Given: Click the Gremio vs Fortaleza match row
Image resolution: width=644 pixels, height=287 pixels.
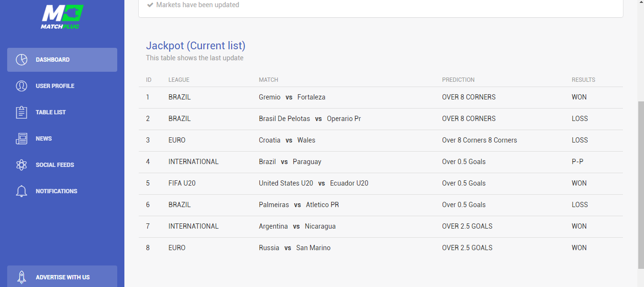Looking at the screenshot, I should pyautogui.click(x=381, y=97).
